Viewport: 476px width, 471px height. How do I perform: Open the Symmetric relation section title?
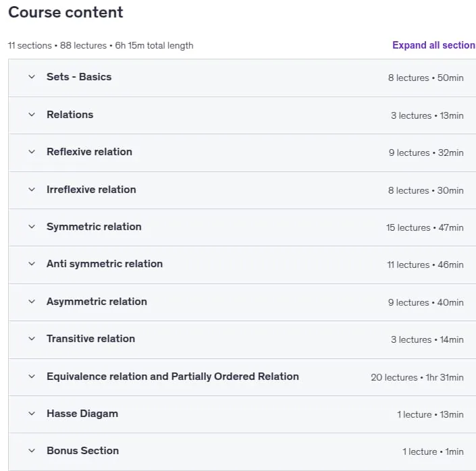pos(94,227)
